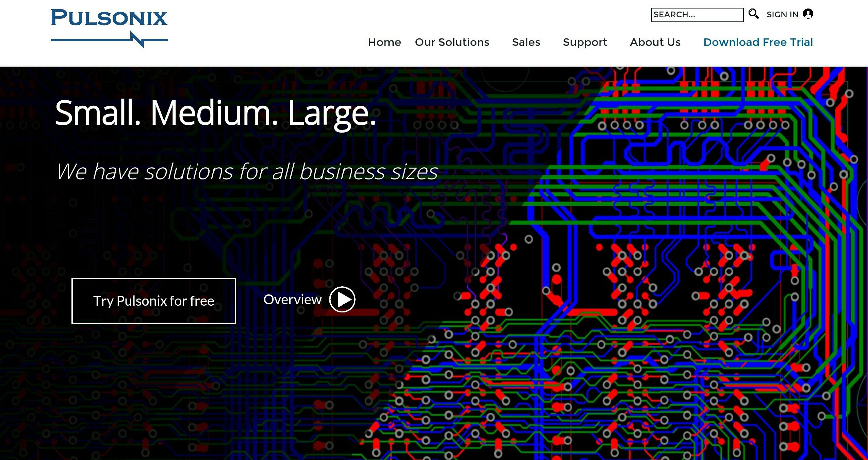Open the Support menu
This screenshot has width=868, height=460.
pyautogui.click(x=585, y=42)
